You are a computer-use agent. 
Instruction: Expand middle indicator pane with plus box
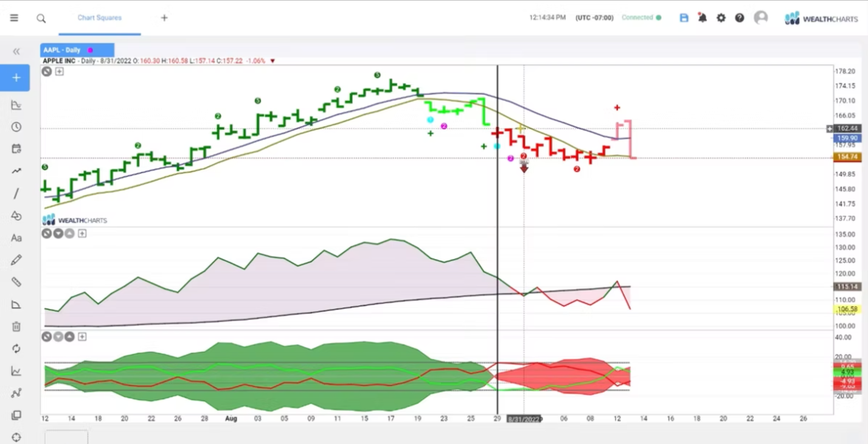pyautogui.click(x=82, y=234)
